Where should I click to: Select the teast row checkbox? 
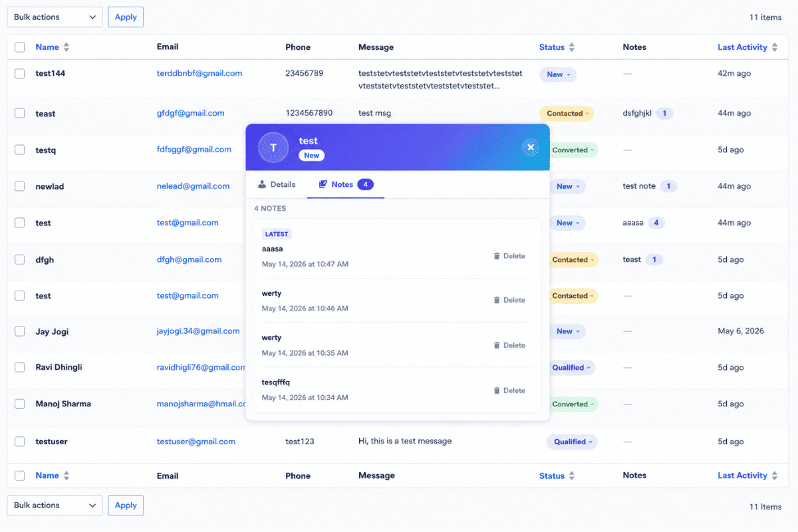(x=20, y=113)
